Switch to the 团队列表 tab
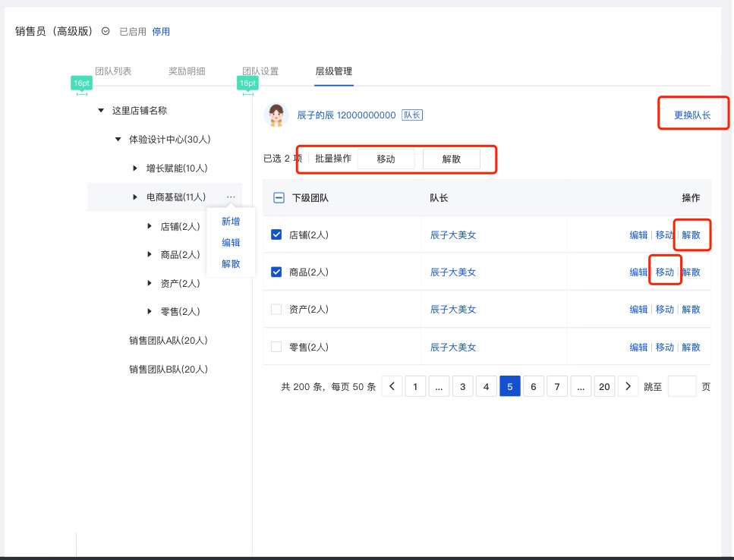This screenshot has width=734, height=560. [113, 71]
